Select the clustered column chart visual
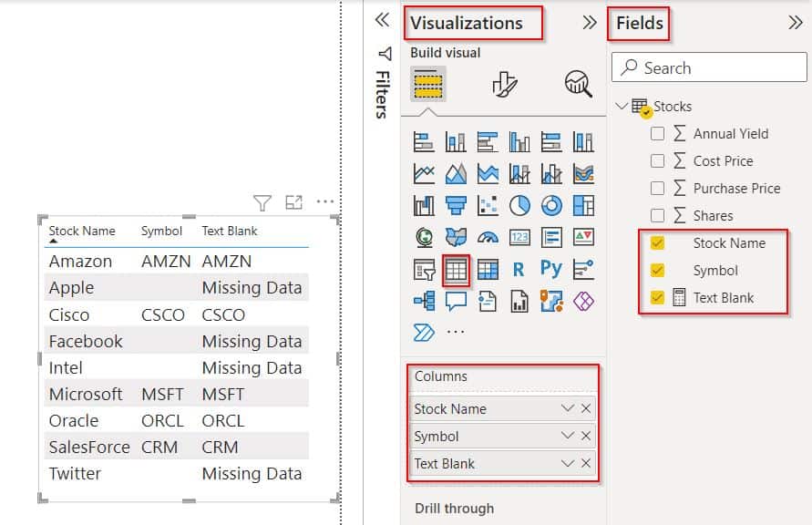 (519, 141)
